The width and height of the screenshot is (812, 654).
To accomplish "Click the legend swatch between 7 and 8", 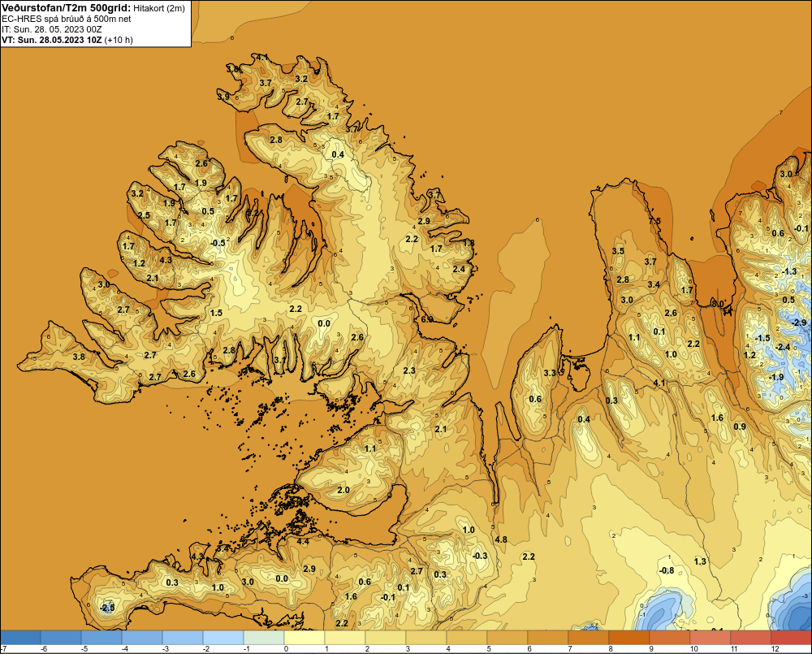I will (588, 638).
